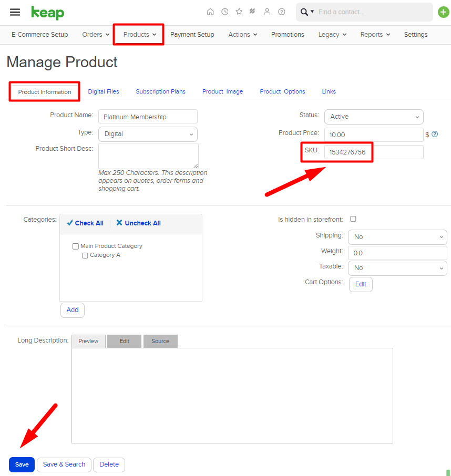
Task: Expand the Products menu dropdown
Action: point(140,35)
